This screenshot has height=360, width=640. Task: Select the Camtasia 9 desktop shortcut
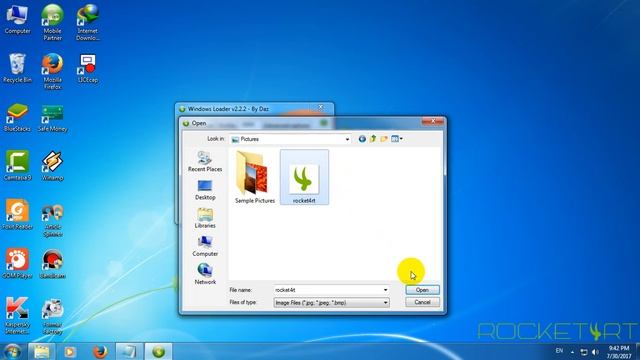[17, 166]
